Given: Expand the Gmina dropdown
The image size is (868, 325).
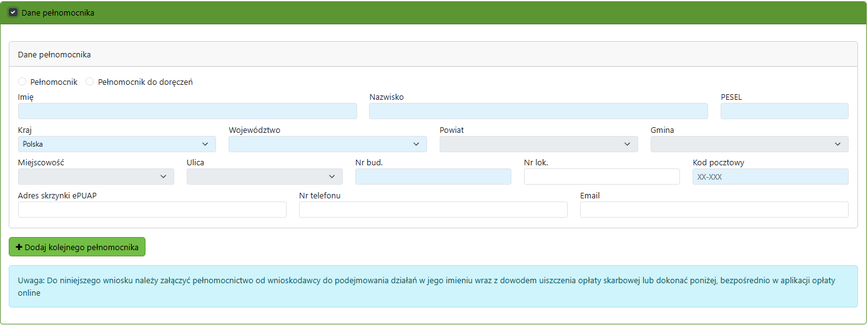Looking at the screenshot, I should tap(749, 144).
